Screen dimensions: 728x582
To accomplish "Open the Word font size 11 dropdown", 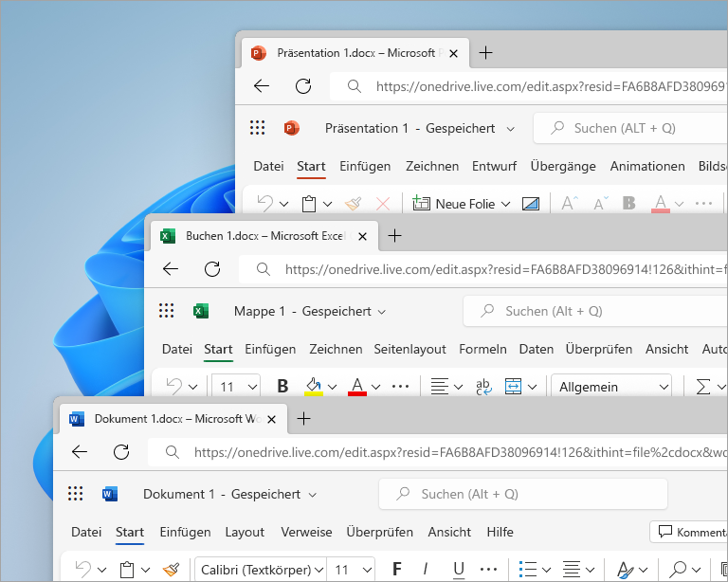I will point(367,570).
